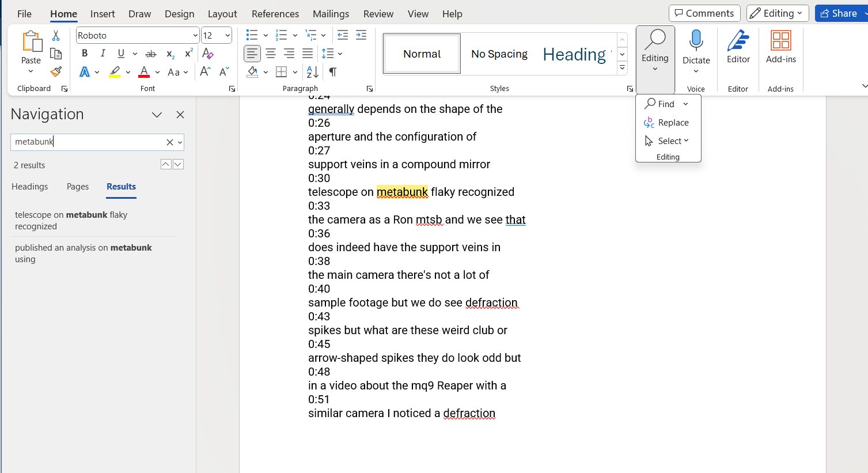Click the Dictate microphone icon
Viewport: 868px width, 473px height.
coord(696,41)
